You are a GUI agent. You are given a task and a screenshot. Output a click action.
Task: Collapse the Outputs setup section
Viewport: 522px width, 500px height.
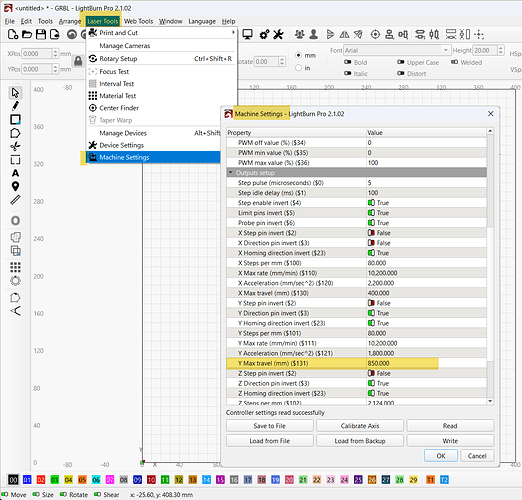pos(230,173)
